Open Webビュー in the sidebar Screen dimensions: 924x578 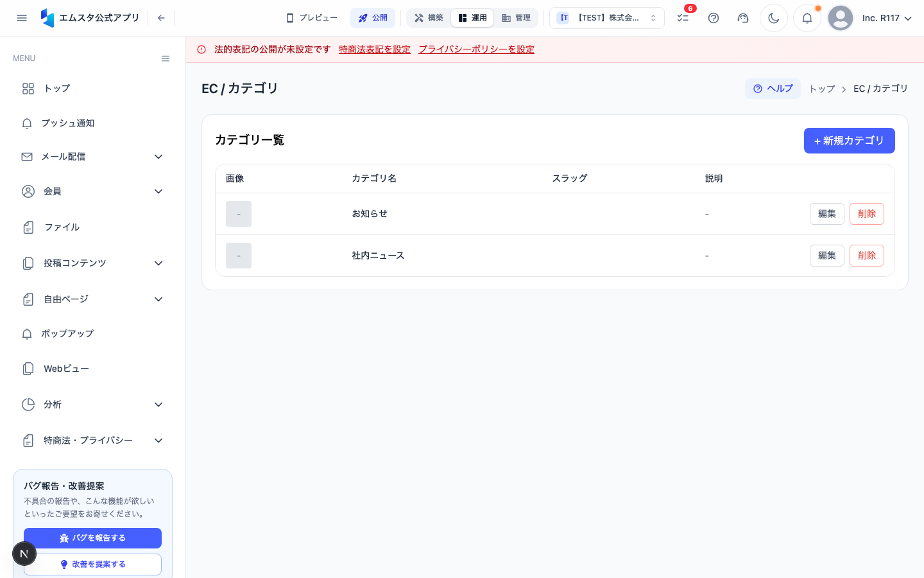point(92,369)
